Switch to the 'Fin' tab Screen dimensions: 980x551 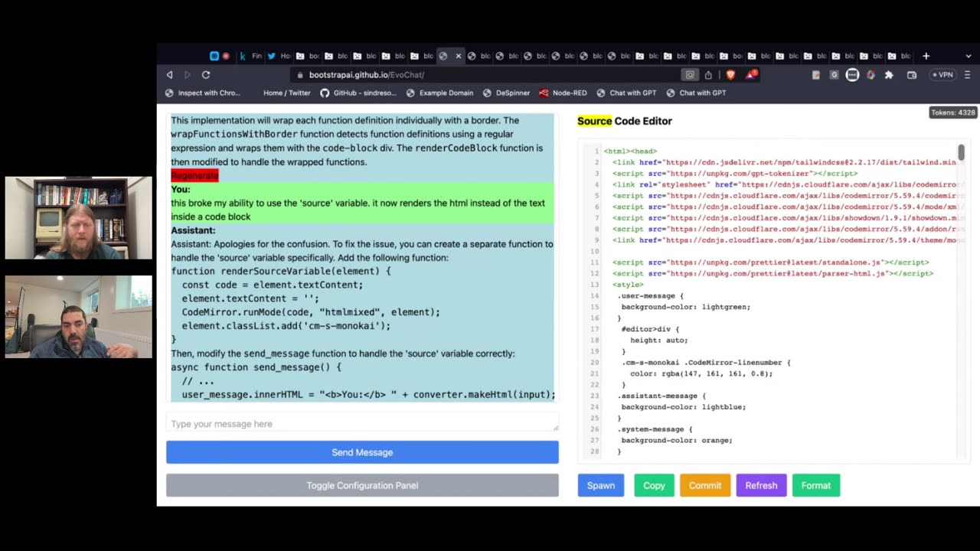click(250, 56)
